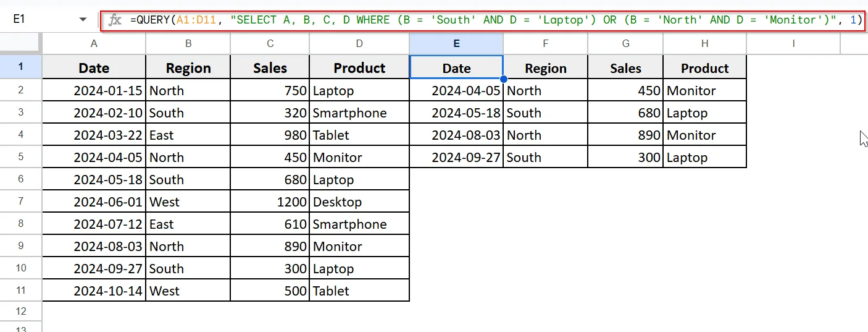Screen dimensions: 868x332
Task: Select column G header
Action: pyautogui.click(x=625, y=43)
